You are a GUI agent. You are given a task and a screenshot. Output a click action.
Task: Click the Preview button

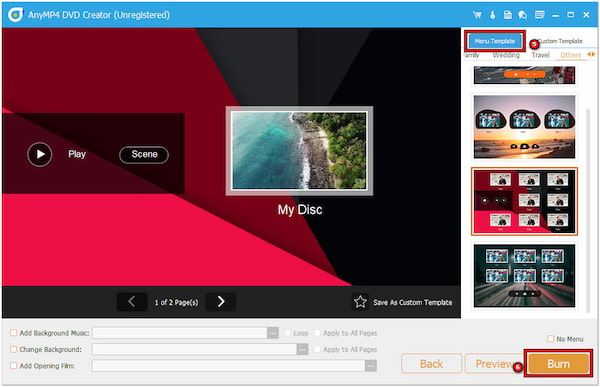tap(494, 364)
